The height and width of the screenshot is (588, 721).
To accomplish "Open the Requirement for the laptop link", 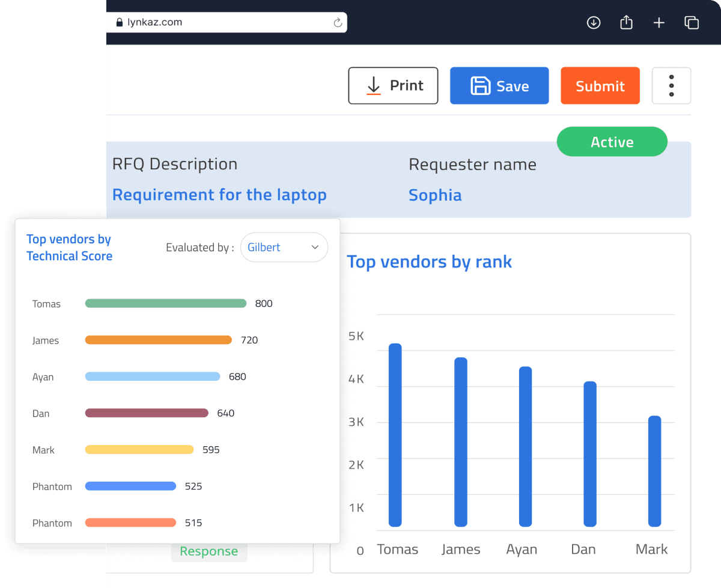I will click(x=219, y=195).
